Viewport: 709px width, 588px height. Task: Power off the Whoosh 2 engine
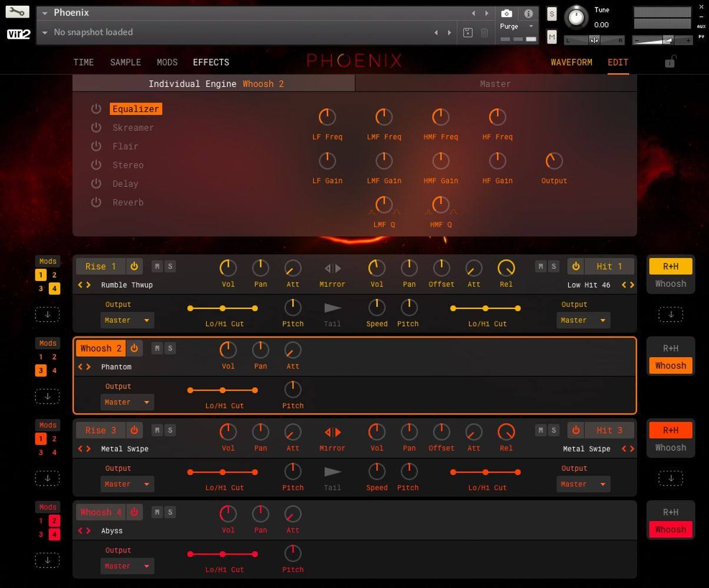click(134, 348)
